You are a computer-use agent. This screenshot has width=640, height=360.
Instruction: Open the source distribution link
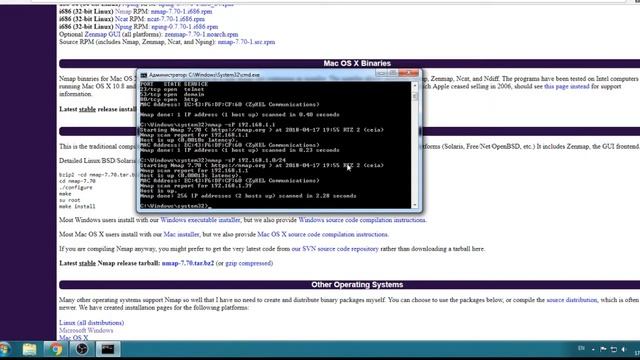point(571,300)
